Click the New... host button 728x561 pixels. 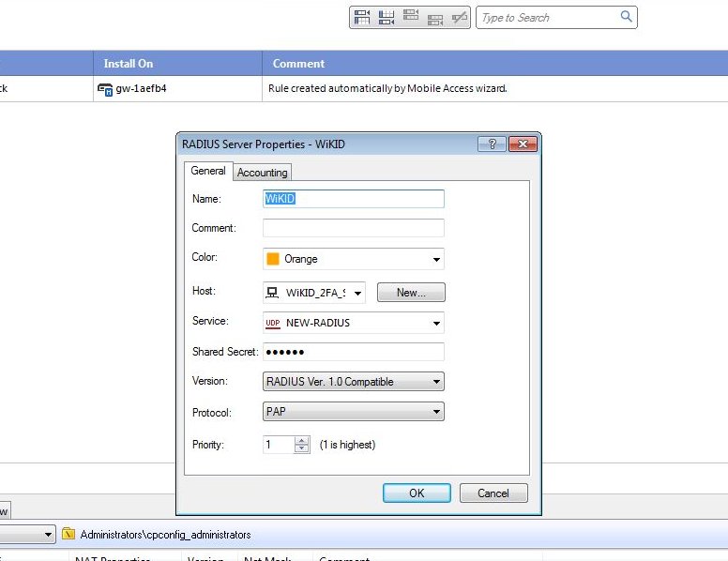pos(411,293)
